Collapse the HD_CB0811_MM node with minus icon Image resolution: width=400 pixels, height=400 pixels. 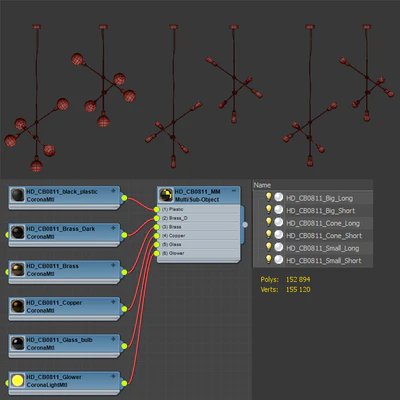tap(234, 191)
